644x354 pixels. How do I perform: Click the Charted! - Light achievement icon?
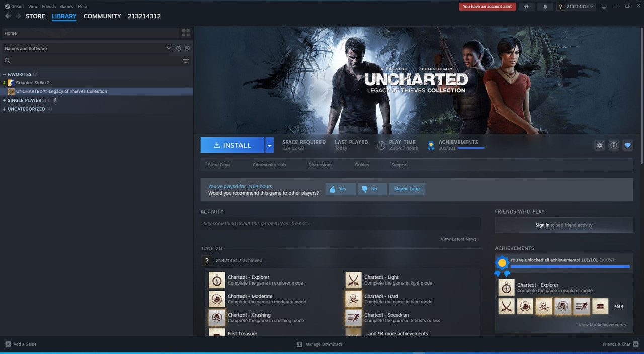pos(353,280)
